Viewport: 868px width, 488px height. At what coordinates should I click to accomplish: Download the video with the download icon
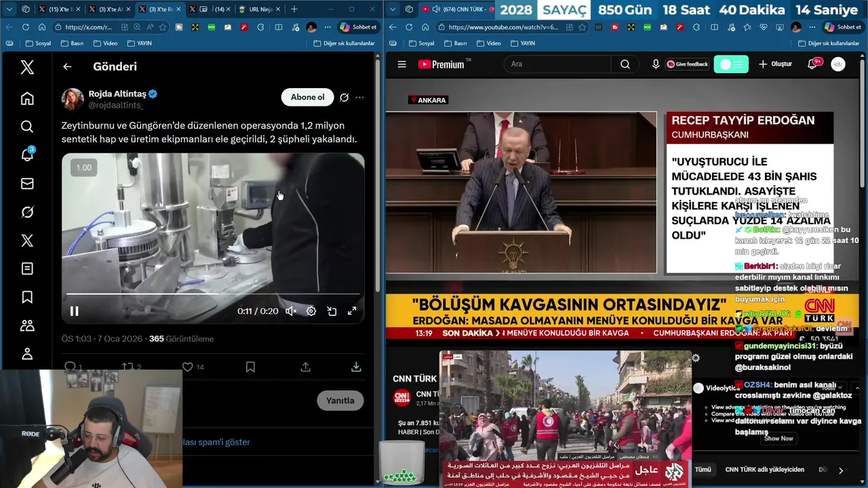click(356, 367)
